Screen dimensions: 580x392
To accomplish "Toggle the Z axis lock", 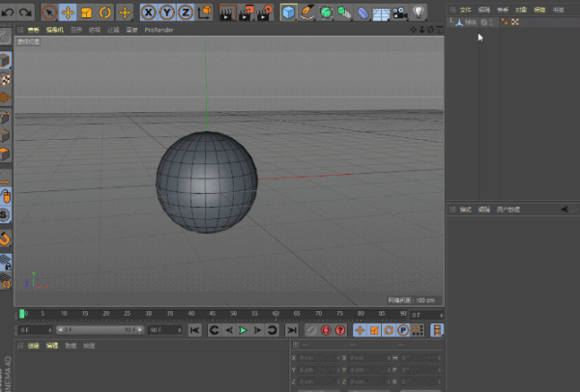I will [186, 13].
